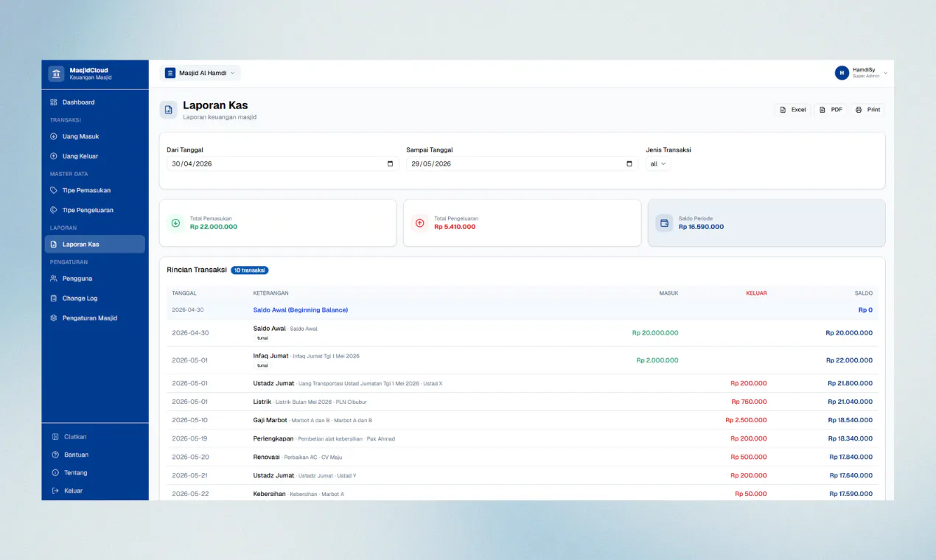The height and width of the screenshot is (560, 936).
Task: Click the Uang Keluar arrow icon
Action: click(54, 156)
